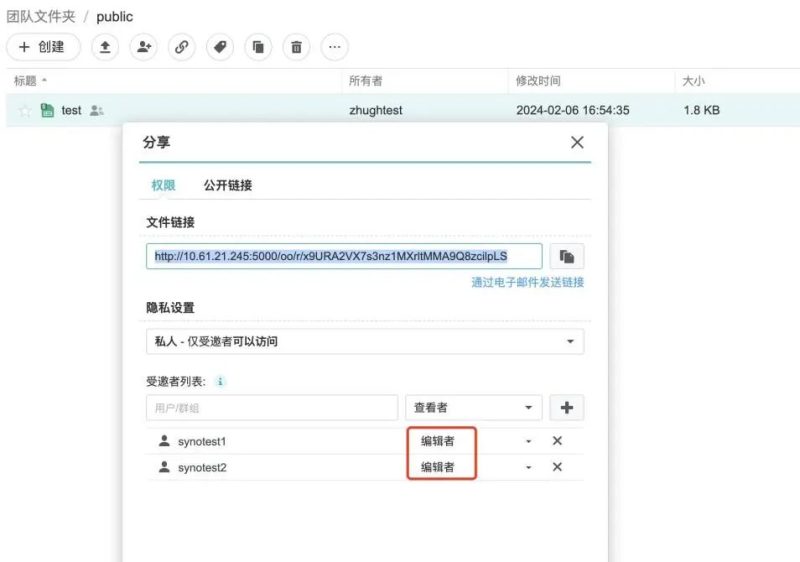800x562 pixels.
Task: Click the plus add invitee button
Action: click(x=567, y=407)
